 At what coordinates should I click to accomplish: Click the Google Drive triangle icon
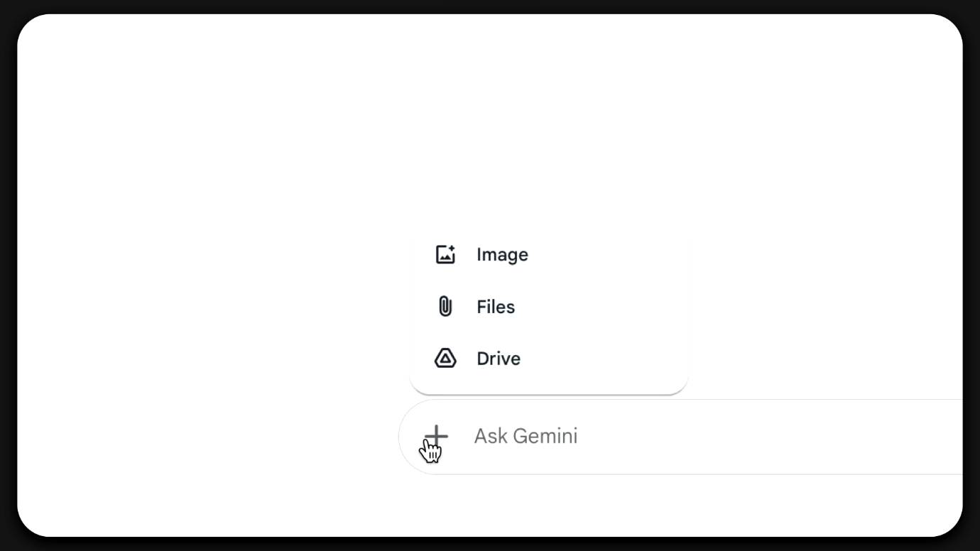click(445, 358)
